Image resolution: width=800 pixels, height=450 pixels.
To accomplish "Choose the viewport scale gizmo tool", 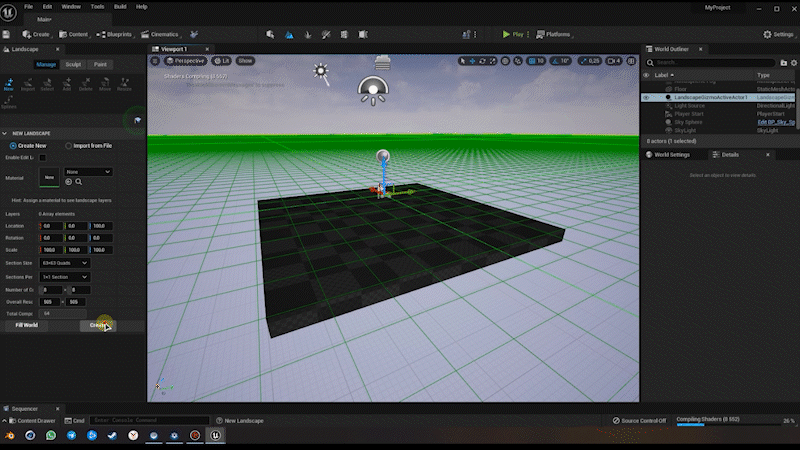I will coord(492,61).
